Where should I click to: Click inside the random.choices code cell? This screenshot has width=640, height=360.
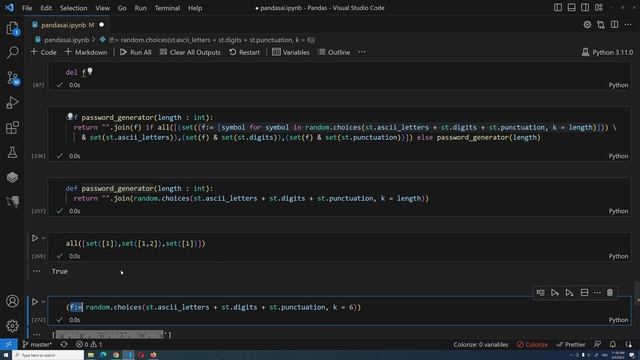click(x=339, y=307)
